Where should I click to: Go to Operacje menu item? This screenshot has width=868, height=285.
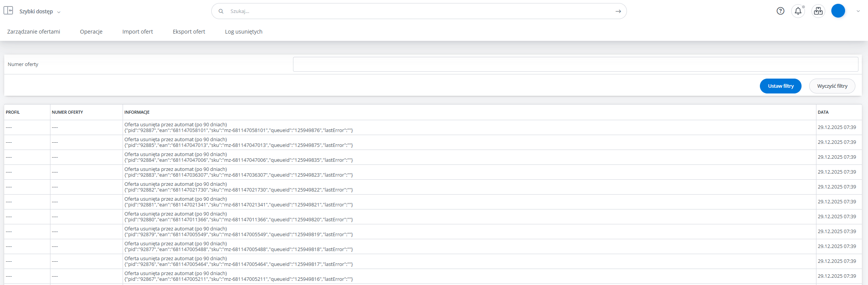[x=91, y=32]
